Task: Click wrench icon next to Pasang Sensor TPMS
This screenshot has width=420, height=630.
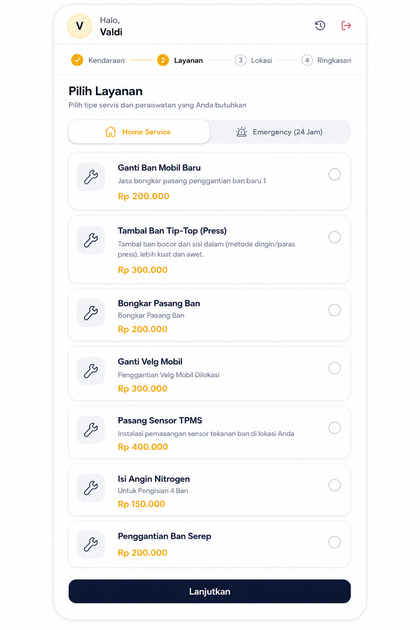Action: pyautogui.click(x=91, y=430)
